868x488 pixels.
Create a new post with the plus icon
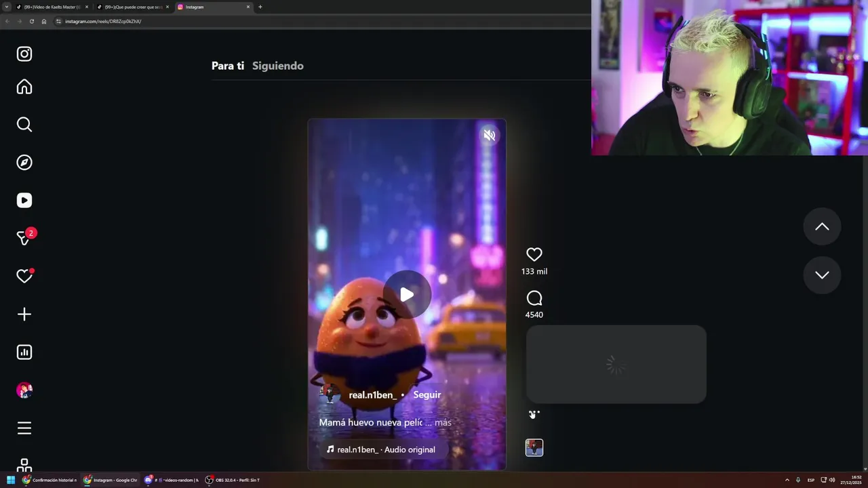click(24, 314)
